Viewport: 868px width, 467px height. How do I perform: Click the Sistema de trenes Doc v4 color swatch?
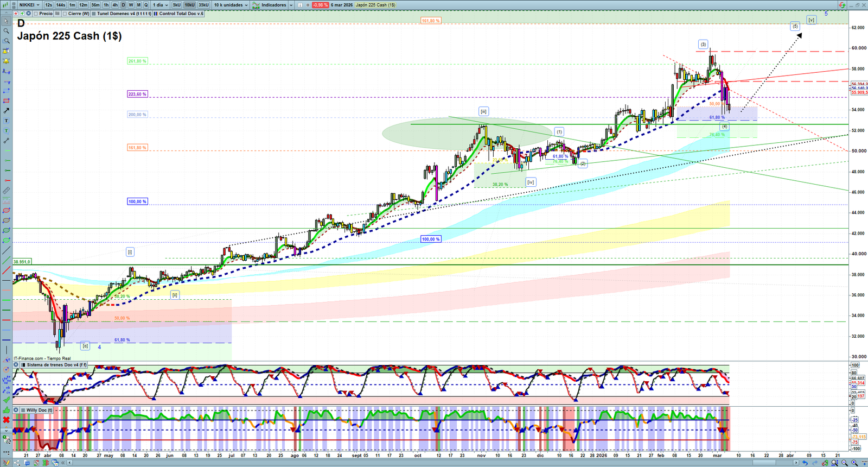(x=23, y=365)
